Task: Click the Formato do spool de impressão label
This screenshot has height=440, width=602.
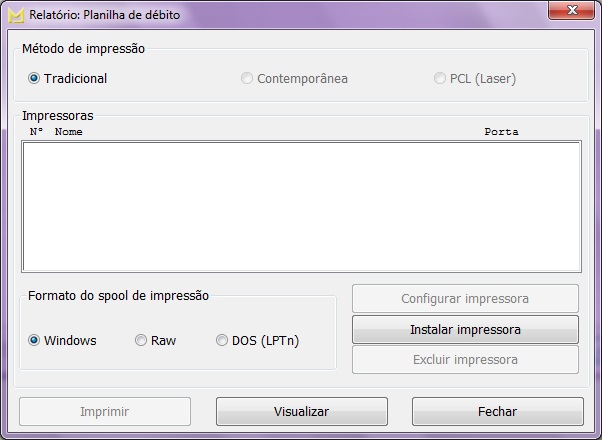Action: (118, 295)
